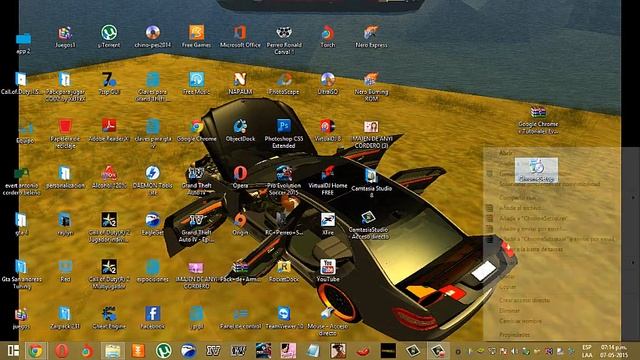Launch Opera desktop shortcut
This screenshot has height=360, width=640.
tap(240, 177)
